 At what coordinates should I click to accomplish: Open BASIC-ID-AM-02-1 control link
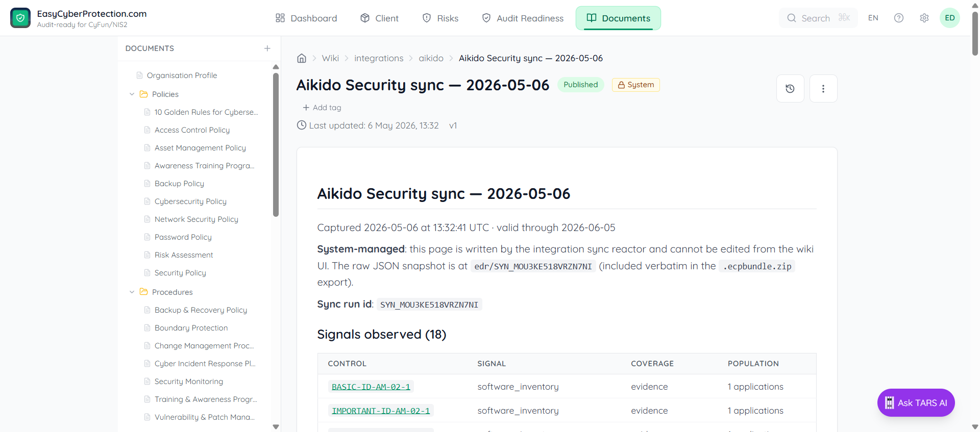(x=371, y=387)
